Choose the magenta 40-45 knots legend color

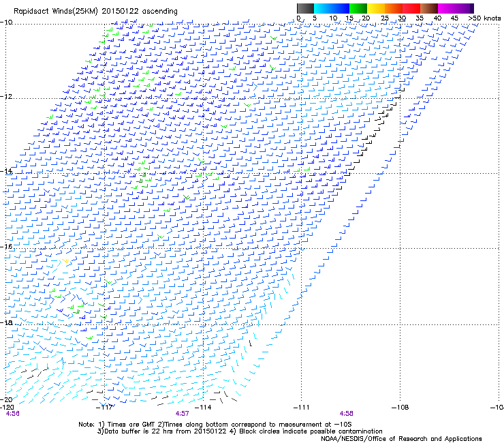tap(447, 8)
